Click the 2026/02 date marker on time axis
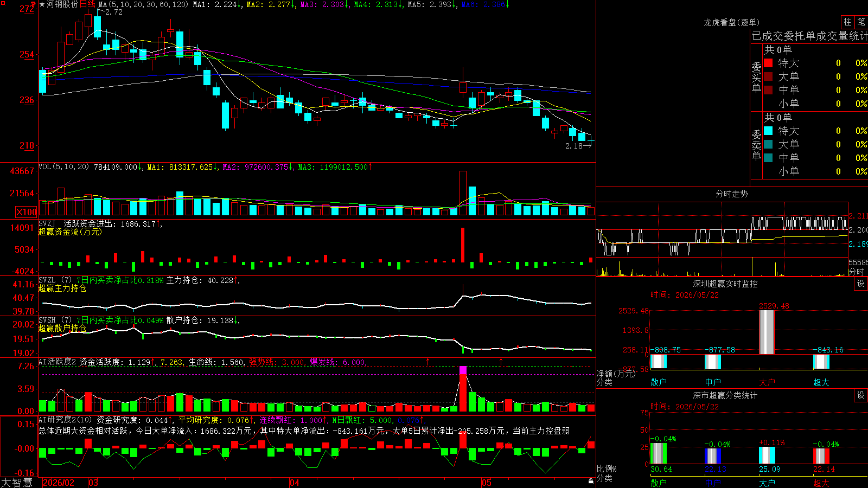The image size is (868, 488). point(59,483)
